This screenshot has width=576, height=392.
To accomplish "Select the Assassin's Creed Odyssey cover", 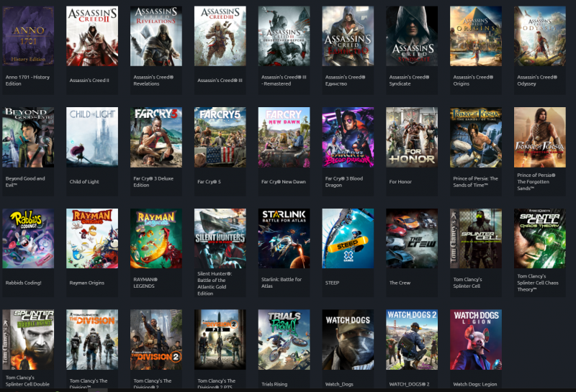I will click(x=540, y=36).
